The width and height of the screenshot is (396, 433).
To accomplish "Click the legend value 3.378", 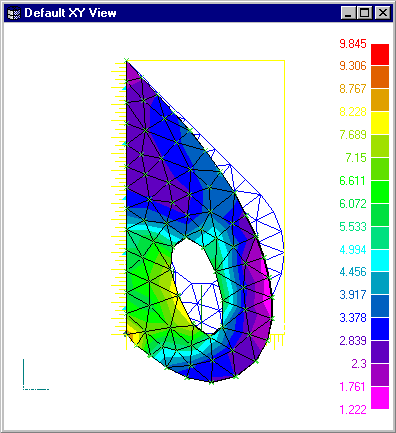I will pos(353,318).
